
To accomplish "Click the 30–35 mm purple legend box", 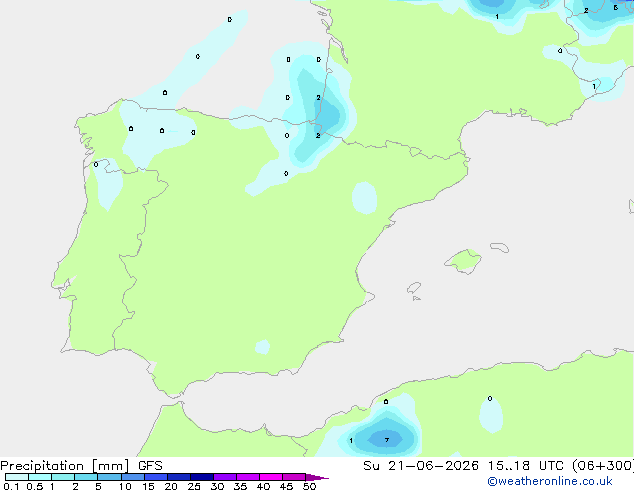I will point(225,477).
